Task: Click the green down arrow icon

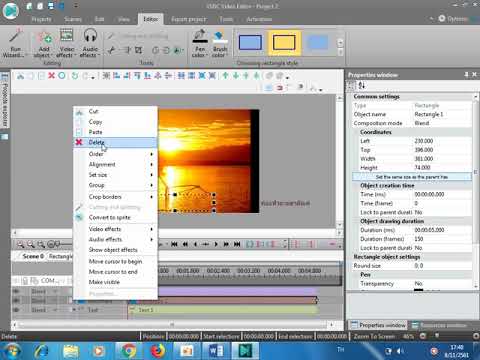Action: pos(236,76)
